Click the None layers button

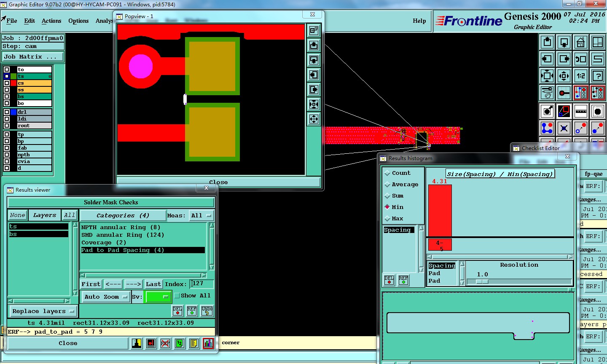(18, 215)
